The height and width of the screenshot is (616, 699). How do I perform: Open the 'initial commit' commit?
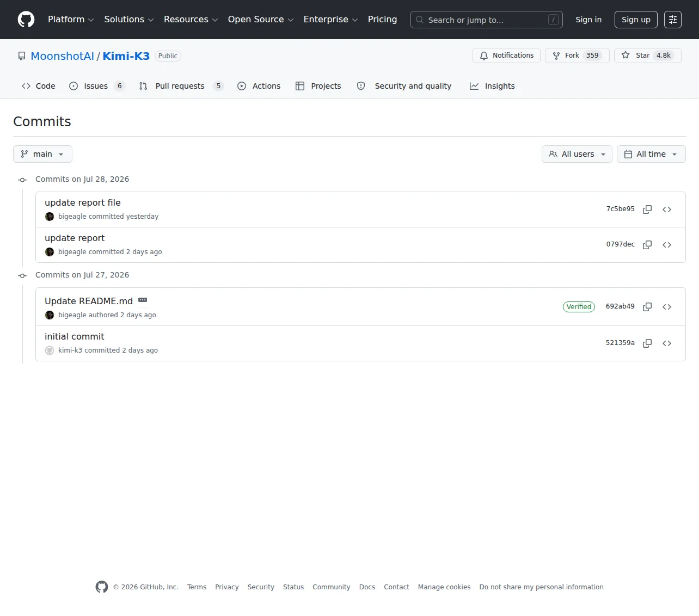coord(75,336)
